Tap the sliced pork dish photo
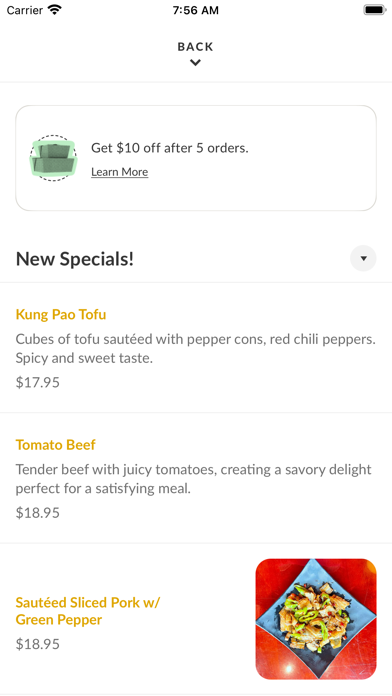The width and height of the screenshot is (392, 696). tap(316, 619)
